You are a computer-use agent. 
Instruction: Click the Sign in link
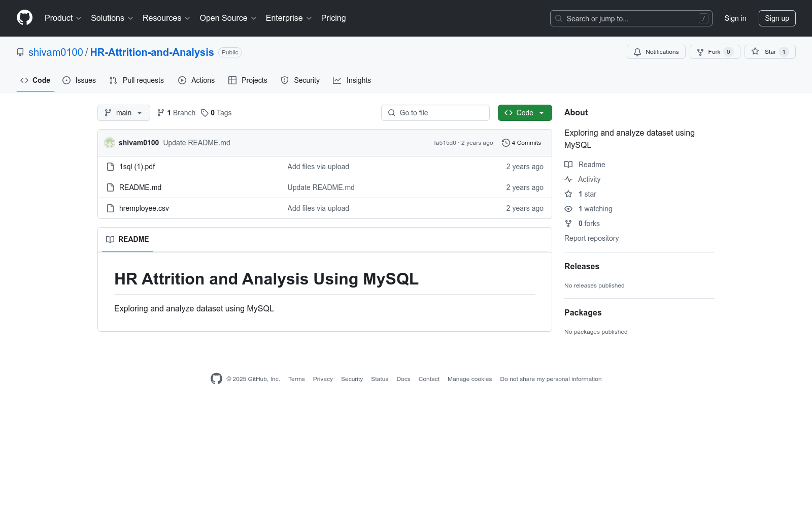pyautogui.click(x=735, y=18)
